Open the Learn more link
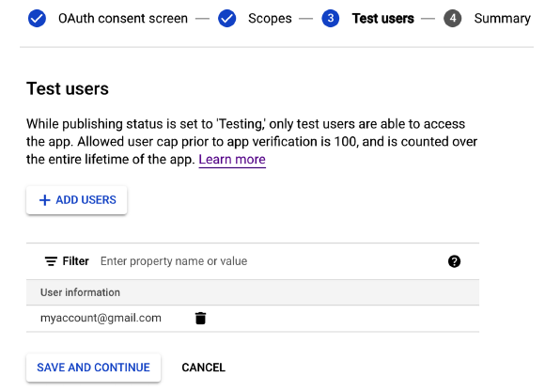This screenshot has height=392, width=545. pos(232,159)
